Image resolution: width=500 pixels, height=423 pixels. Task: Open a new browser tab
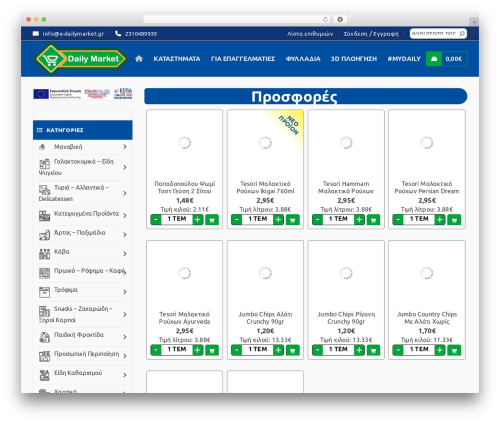(474, 22)
